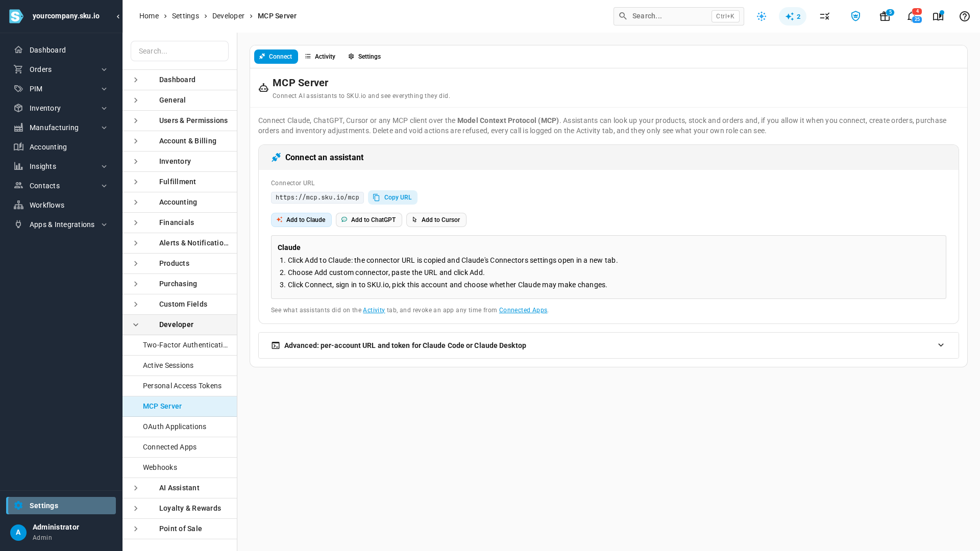Image resolution: width=980 pixels, height=551 pixels.
Task: Expand the Users & Permissions settings group
Action: tap(180, 120)
